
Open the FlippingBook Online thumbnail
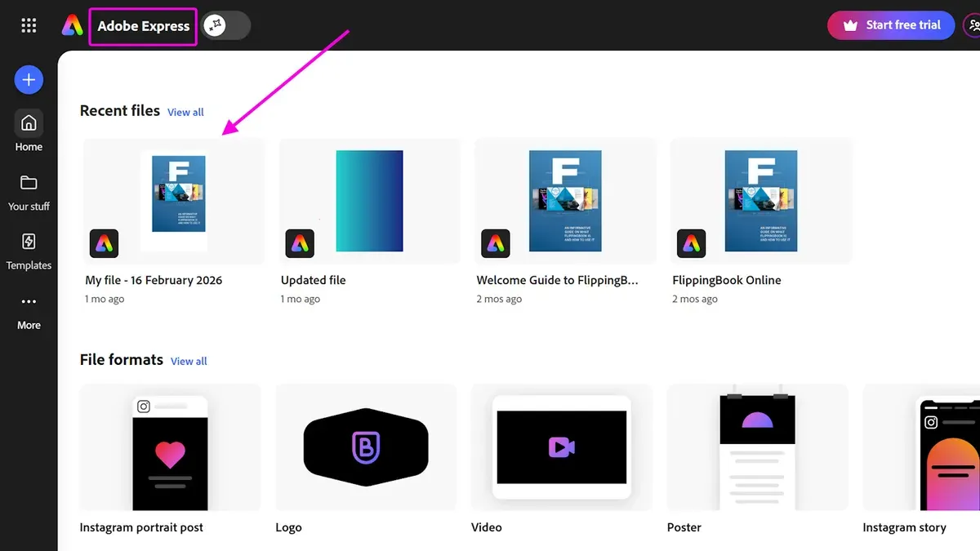click(761, 201)
